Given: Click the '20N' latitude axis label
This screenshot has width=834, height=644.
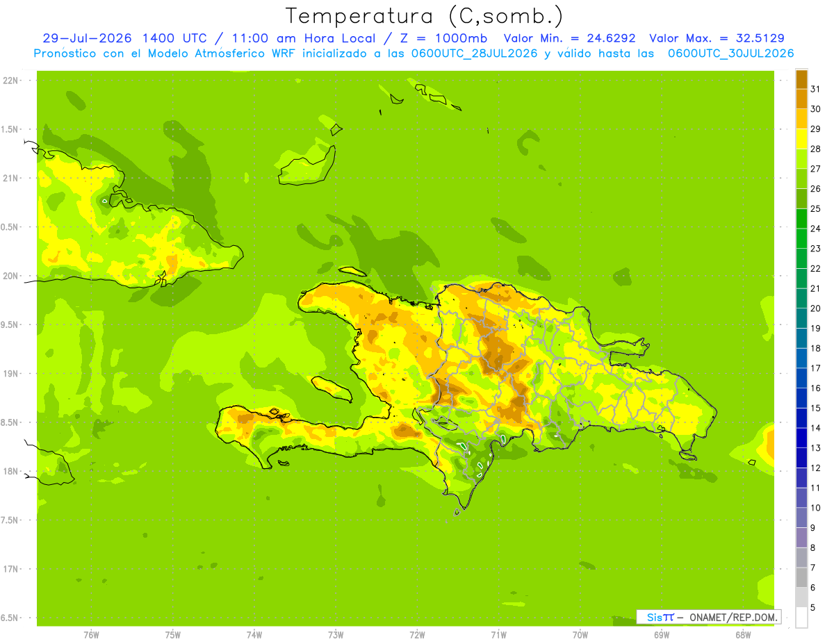Looking at the screenshot, I should [11, 276].
